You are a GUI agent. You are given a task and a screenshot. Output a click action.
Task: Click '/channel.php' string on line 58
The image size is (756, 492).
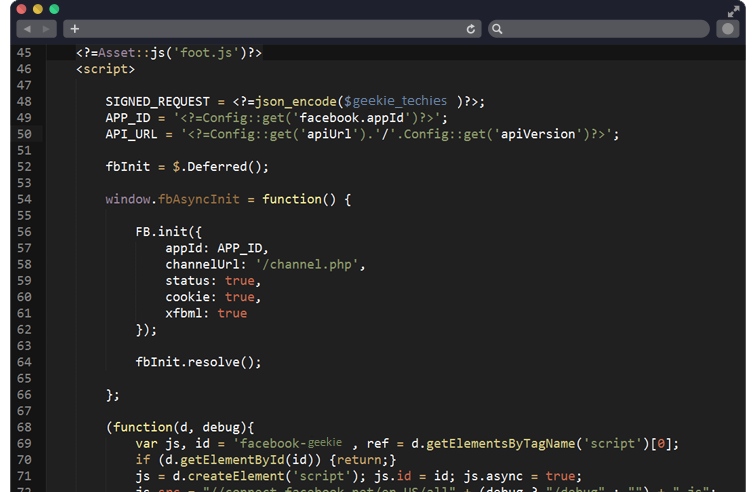(x=307, y=265)
